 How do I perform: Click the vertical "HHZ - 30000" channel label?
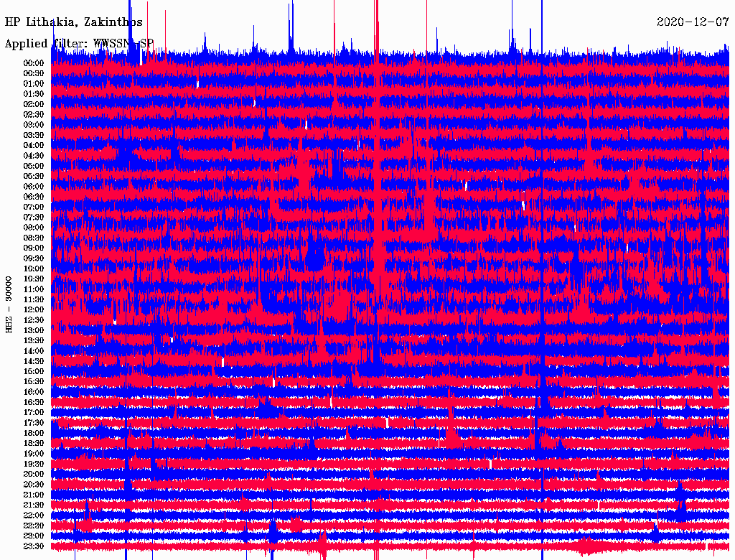9,304
